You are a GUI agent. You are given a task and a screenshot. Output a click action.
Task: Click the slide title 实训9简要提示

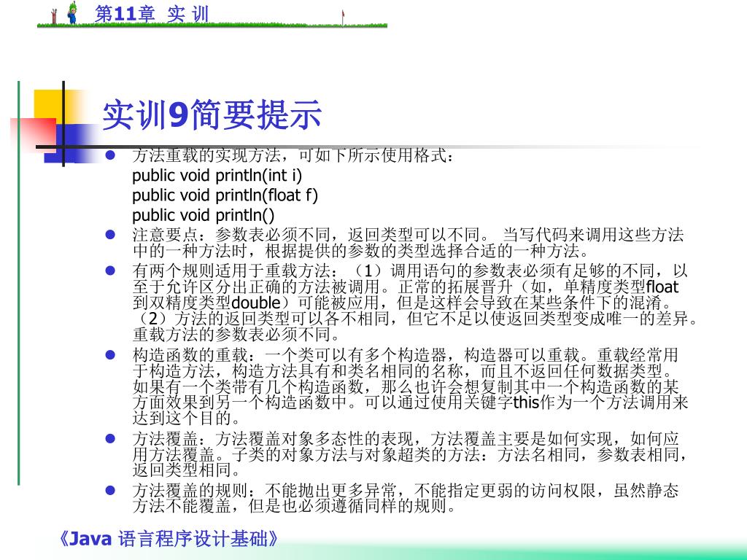tap(212, 114)
